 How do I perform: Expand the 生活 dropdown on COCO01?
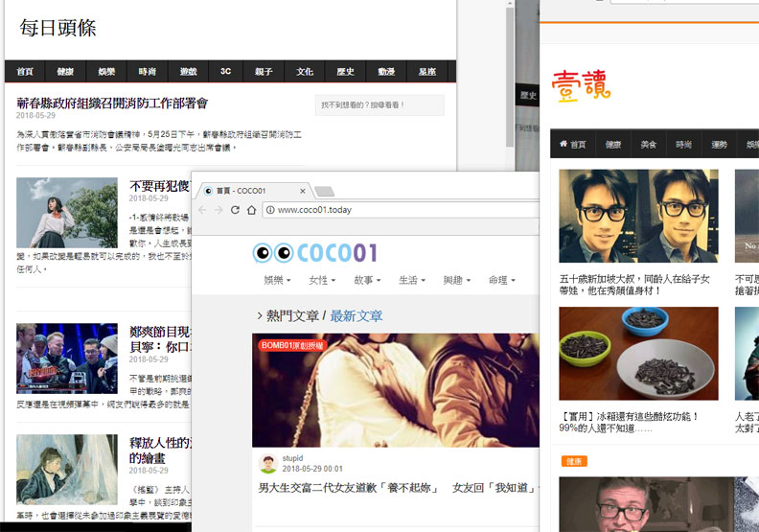tap(412, 280)
